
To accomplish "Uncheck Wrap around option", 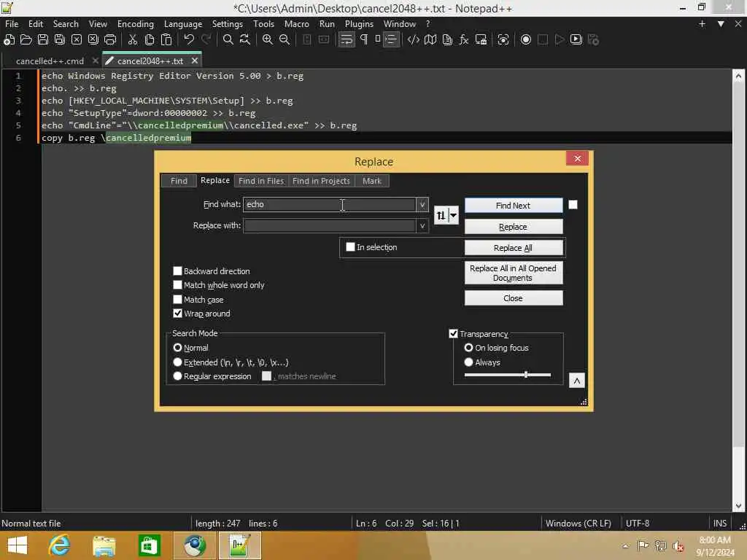I will (x=178, y=314).
